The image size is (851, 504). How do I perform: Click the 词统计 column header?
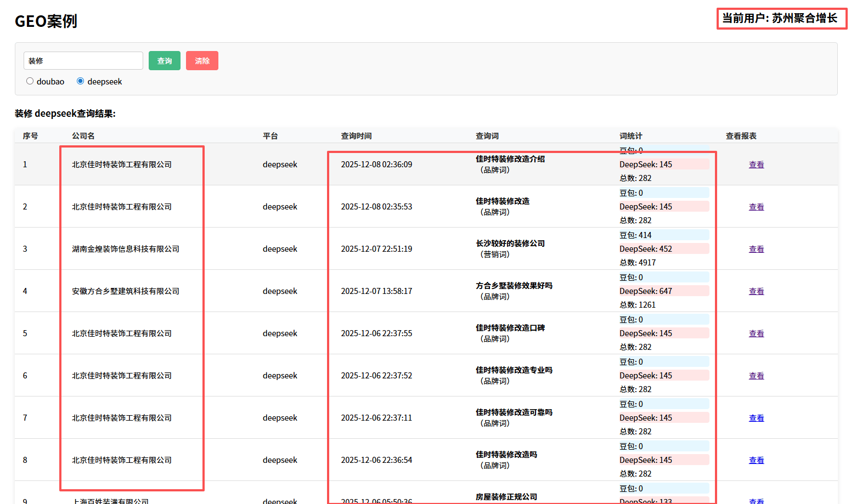click(630, 136)
